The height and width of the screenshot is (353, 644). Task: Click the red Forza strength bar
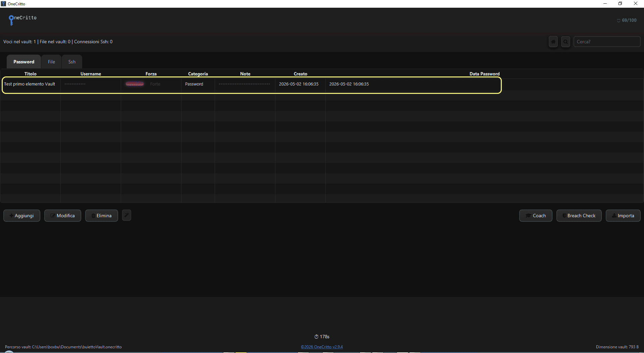pyautogui.click(x=135, y=84)
